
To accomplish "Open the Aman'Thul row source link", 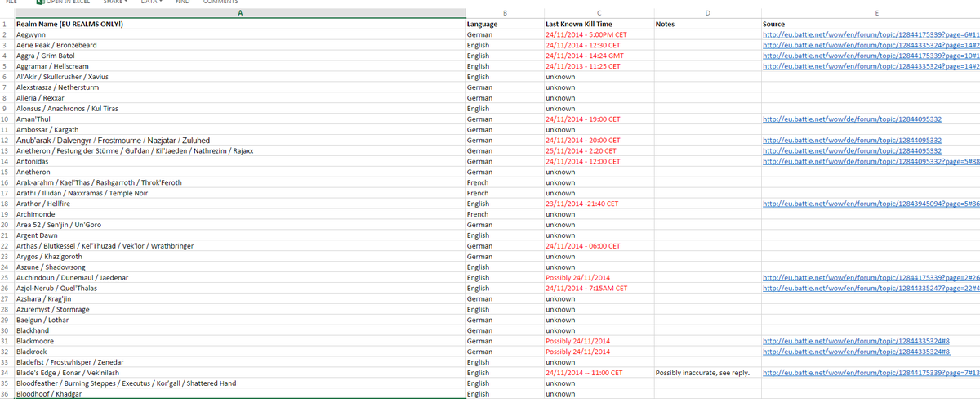I will pyautogui.click(x=852, y=119).
